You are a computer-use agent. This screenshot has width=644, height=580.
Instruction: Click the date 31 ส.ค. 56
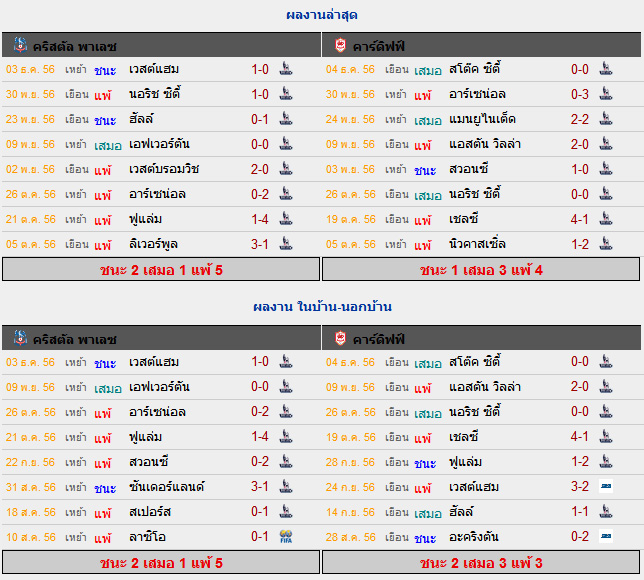pyautogui.click(x=30, y=487)
